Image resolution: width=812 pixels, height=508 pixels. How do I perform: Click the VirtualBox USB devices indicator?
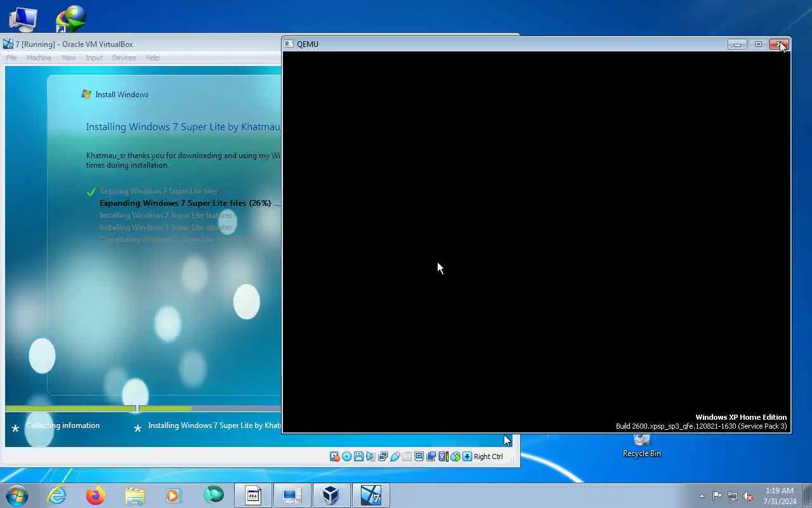(395, 457)
